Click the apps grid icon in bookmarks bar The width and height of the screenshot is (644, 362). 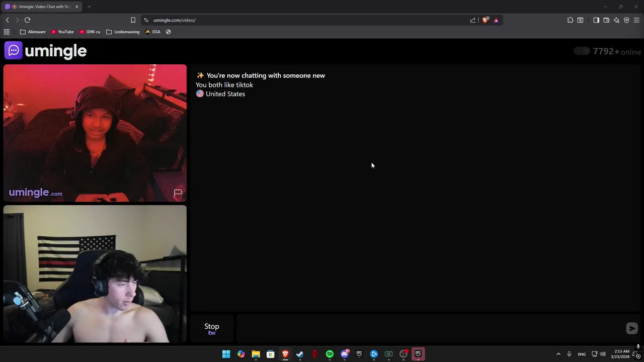click(x=7, y=32)
